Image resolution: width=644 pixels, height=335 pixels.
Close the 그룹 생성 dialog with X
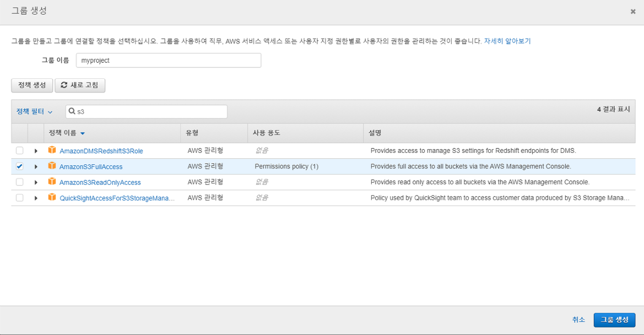coord(633,11)
